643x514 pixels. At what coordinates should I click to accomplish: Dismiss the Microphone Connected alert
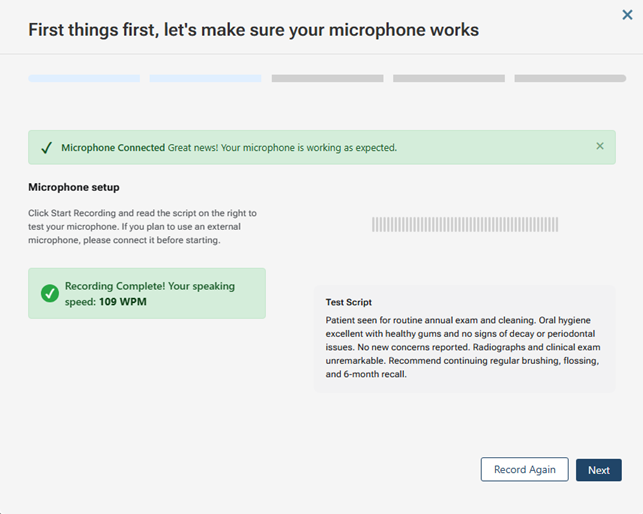tap(600, 146)
